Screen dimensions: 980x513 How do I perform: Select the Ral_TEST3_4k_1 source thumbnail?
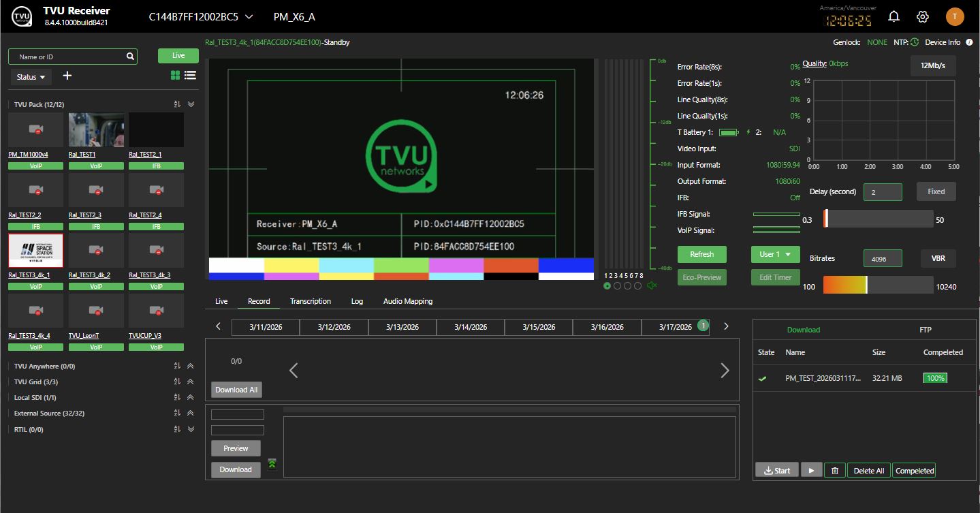point(35,251)
